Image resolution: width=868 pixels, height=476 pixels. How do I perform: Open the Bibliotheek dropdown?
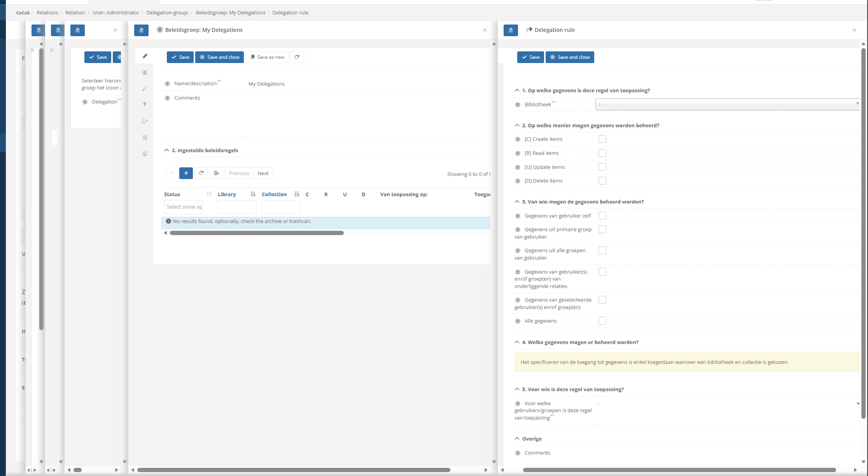[x=727, y=104]
